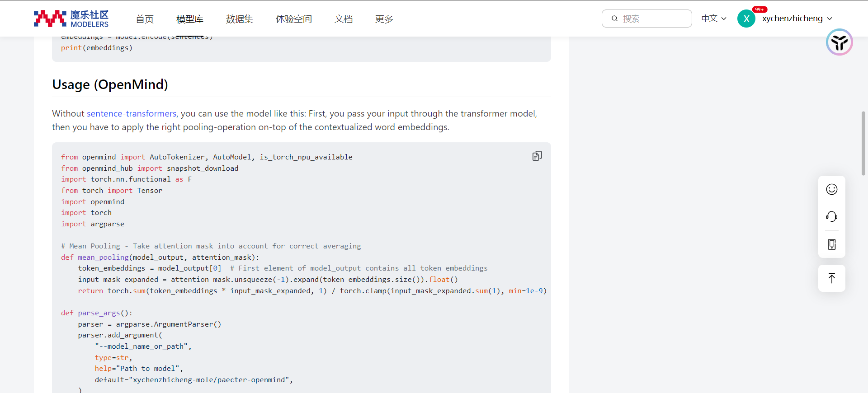
Task: Open the 更多 nav menu
Action: tap(384, 19)
